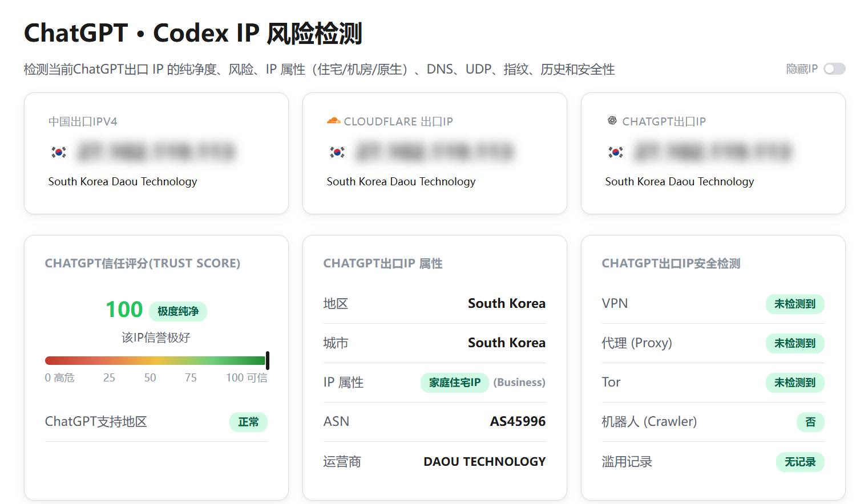Click the ChatGPT logo icon

point(612,121)
